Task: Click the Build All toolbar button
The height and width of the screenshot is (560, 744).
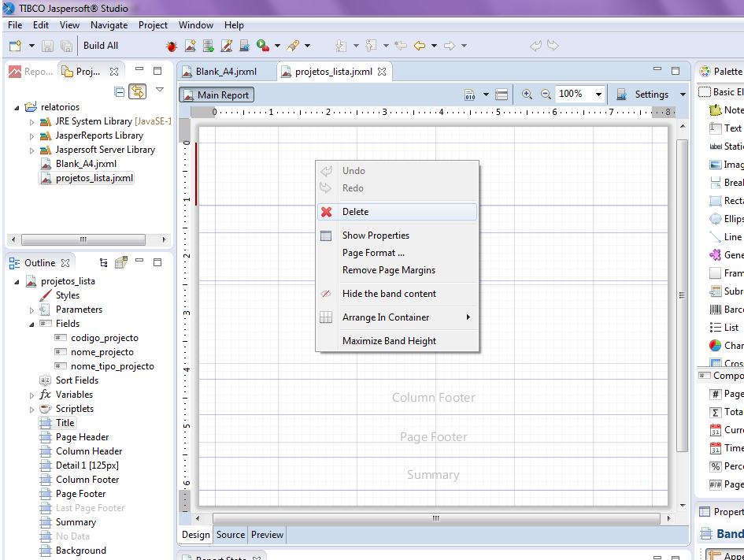Action: (x=101, y=46)
